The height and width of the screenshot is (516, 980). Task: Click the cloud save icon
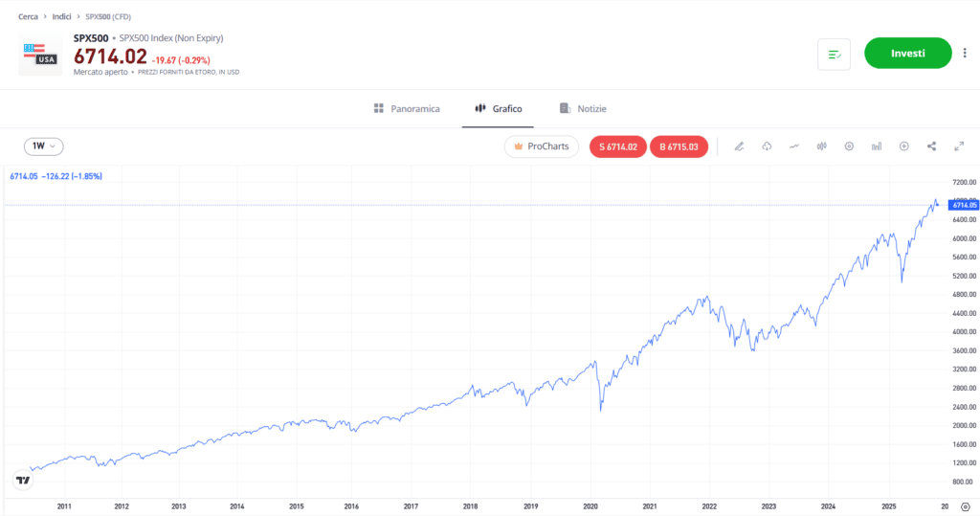click(767, 146)
